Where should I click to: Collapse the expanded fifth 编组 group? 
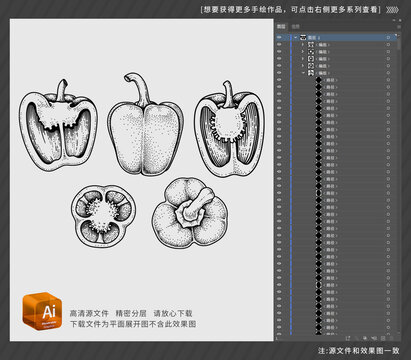[303, 73]
